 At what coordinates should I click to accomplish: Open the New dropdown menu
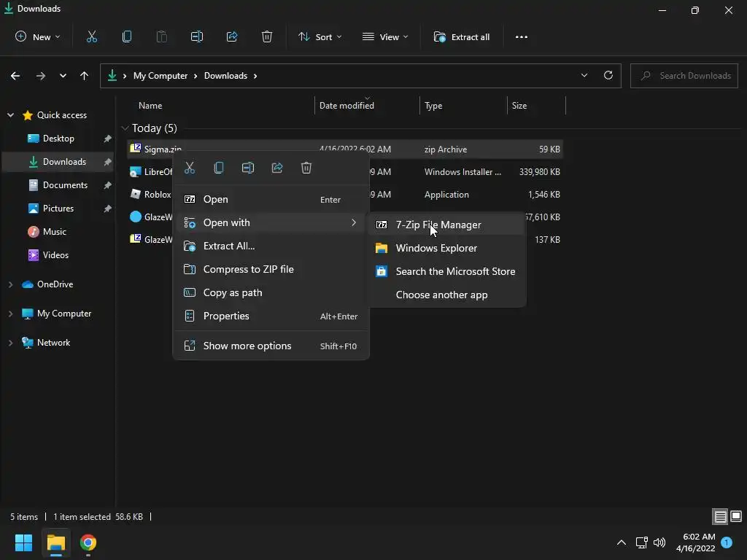pyautogui.click(x=38, y=36)
